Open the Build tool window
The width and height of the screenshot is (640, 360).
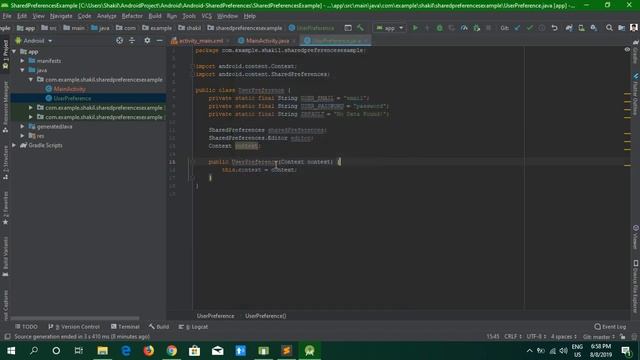pos(159,327)
